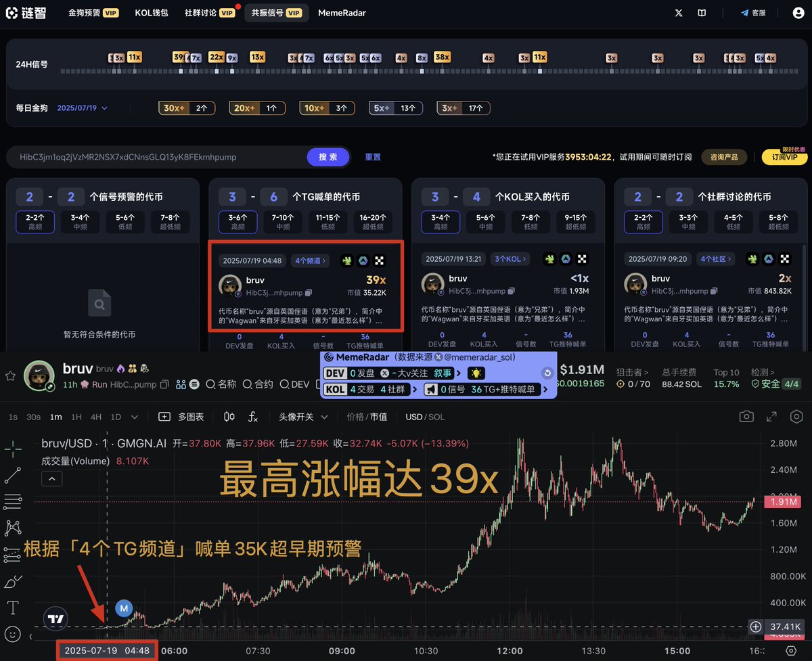Open the 每日金狗 date dropdown 2025/07/19
The image size is (812, 661).
[x=82, y=108]
